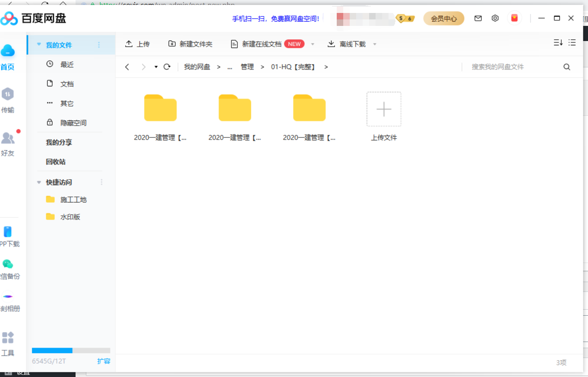
Task: Click 离线下载 offline download button
Action: coord(347,44)
